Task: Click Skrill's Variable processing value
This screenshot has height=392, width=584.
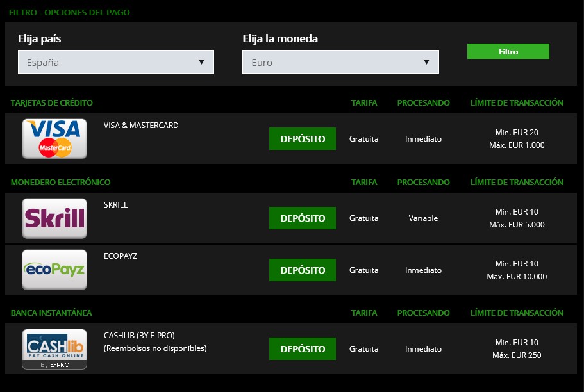Action: pyautogui.click(x=423, y=218)
